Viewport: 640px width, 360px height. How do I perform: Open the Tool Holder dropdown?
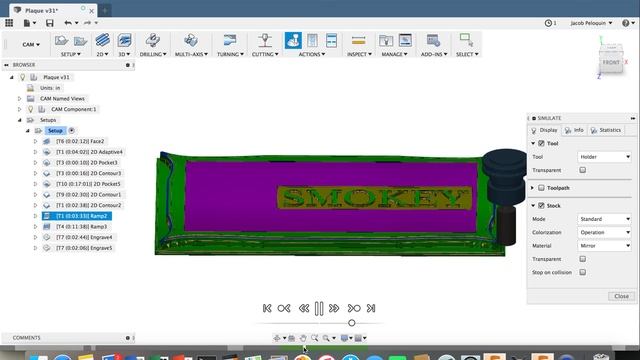pyautogui.click(x=604, y=157)
